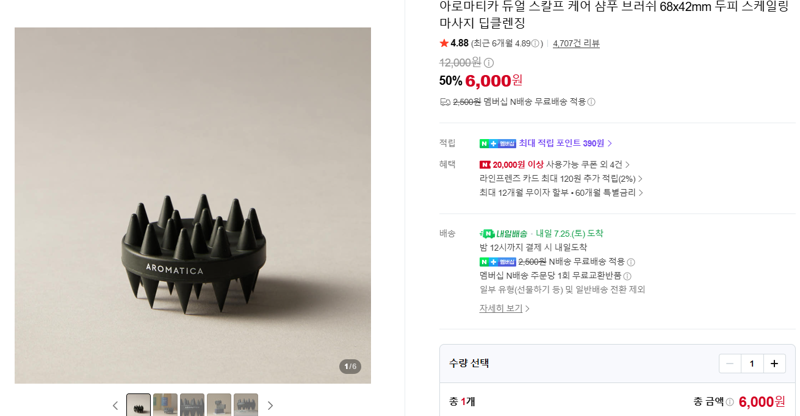800x416 pixels.
Task: Click info icon after 주문당 1회 무료교환반품
Action: coord(628,276)
